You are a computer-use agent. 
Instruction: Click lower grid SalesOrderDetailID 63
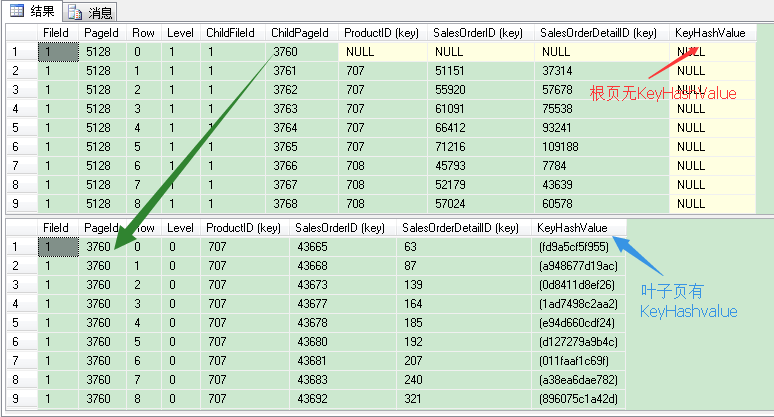(464, 247)
